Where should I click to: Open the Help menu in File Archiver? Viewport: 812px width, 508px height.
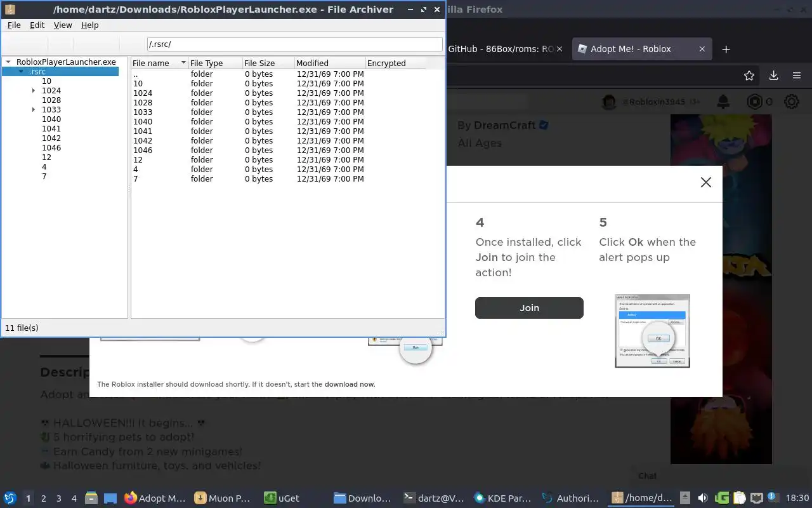coord(90,25)
